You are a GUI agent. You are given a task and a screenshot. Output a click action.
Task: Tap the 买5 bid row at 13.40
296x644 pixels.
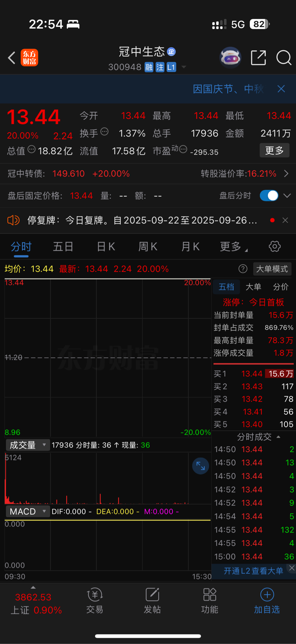click(254, 424)
